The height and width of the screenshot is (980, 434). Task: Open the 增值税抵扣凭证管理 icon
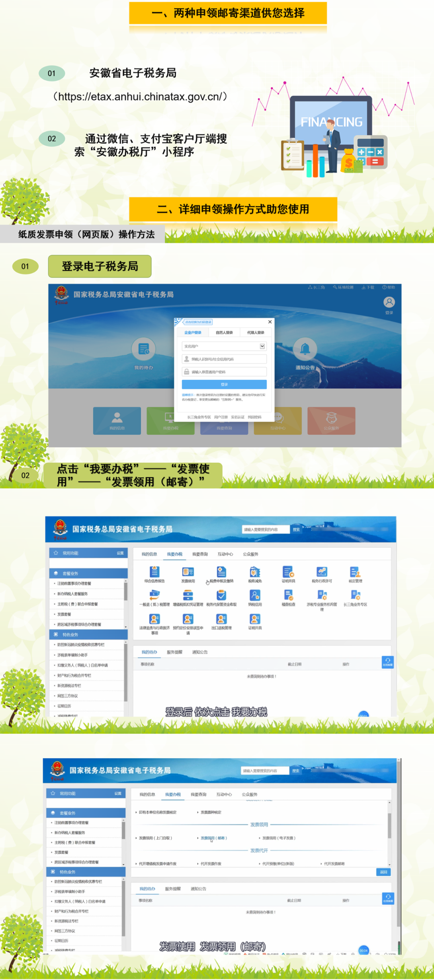188,595
